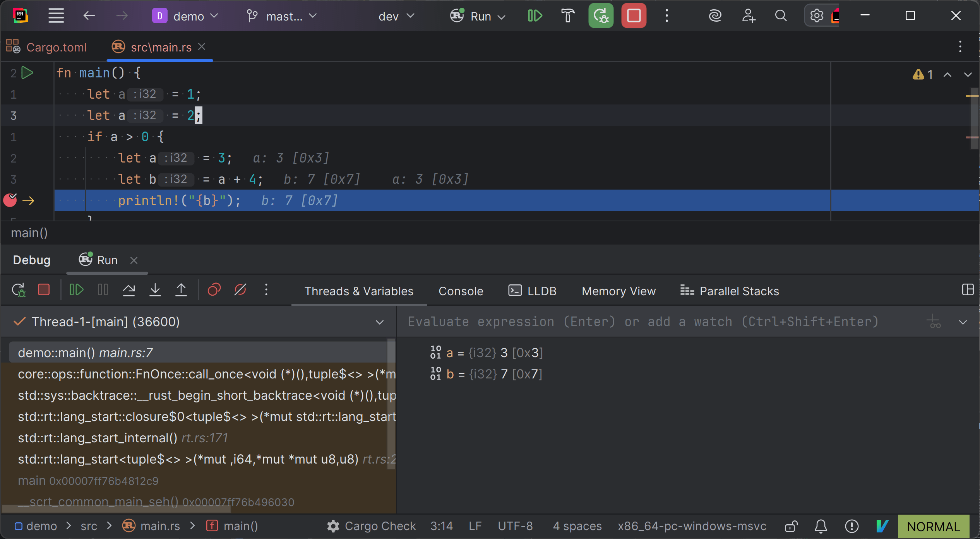Open View Breakpoints red circles icon
The width and height of the screenshot is (980, 539).
tap(214, 290)
